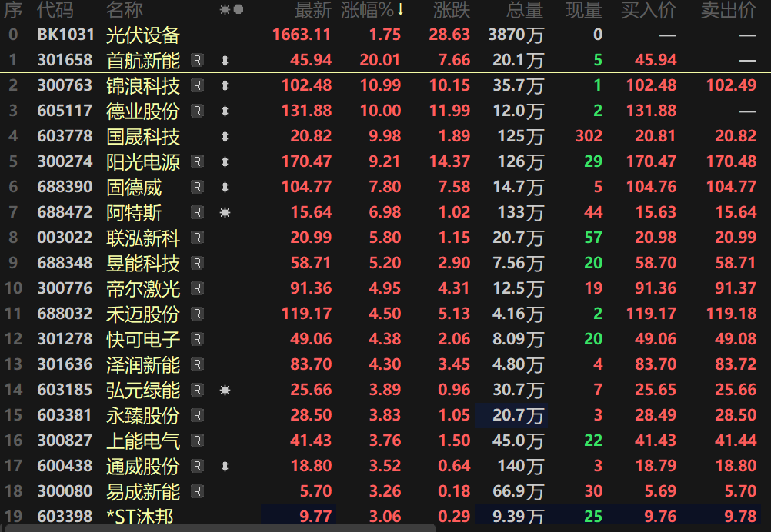Select stock 联泓新科 by name

pos(143,238)
